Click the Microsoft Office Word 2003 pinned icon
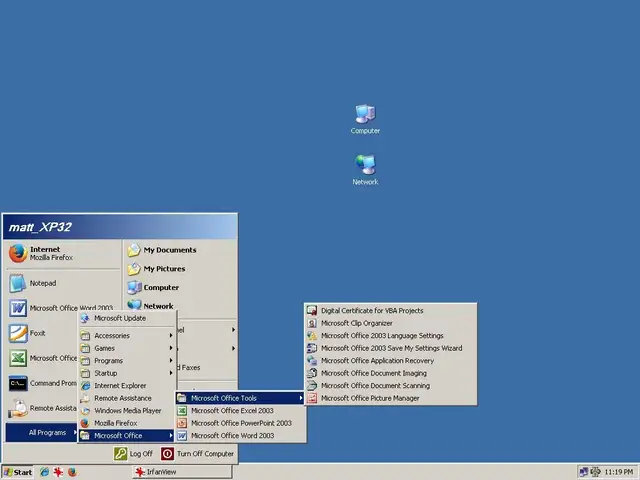Screen dimensions: 640x480 tap(18, 308)
